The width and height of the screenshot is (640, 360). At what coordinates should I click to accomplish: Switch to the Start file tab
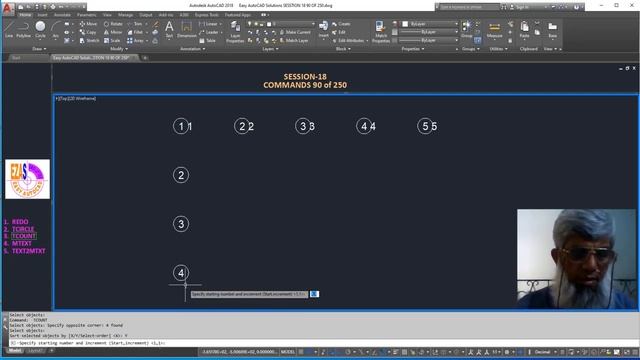point(16,58)
